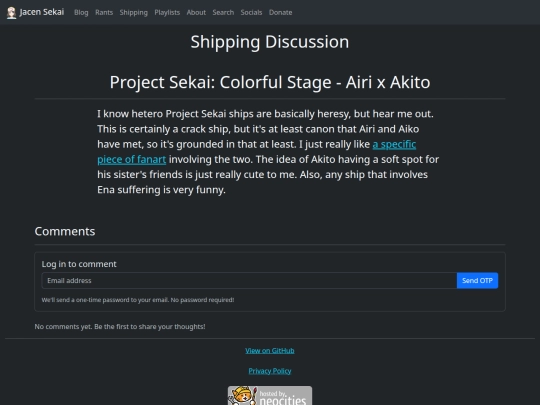Open the Jacen Sekai home link

click(35, 12)
